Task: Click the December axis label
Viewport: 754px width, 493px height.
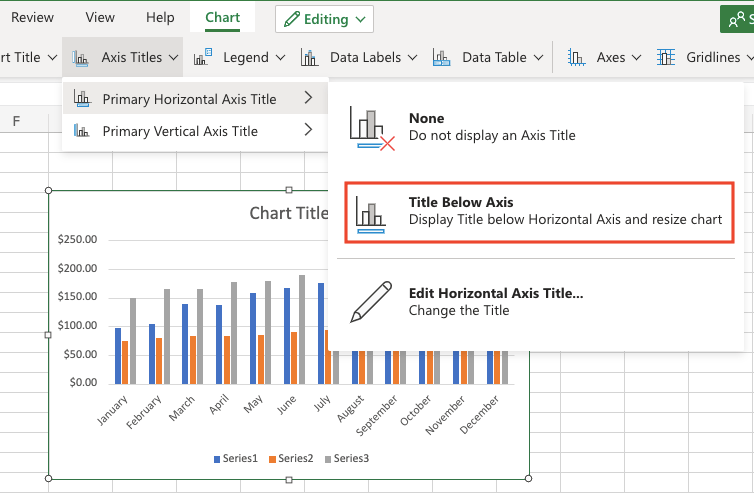Action: [x=479, y=415]
